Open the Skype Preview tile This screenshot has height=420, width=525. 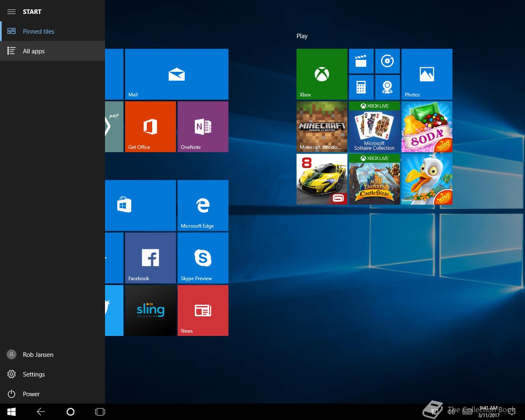[x=203, y=258]
